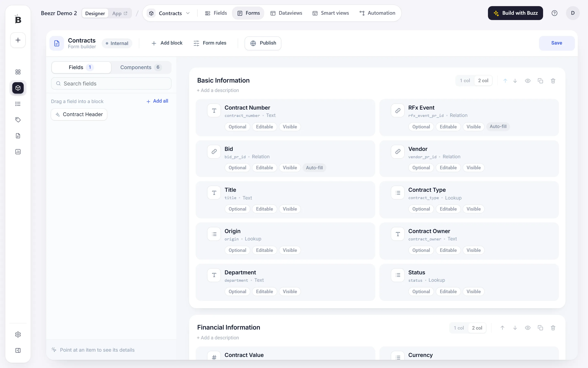Click the Publish button
This screenshot has width=588, height=368.
263,43
